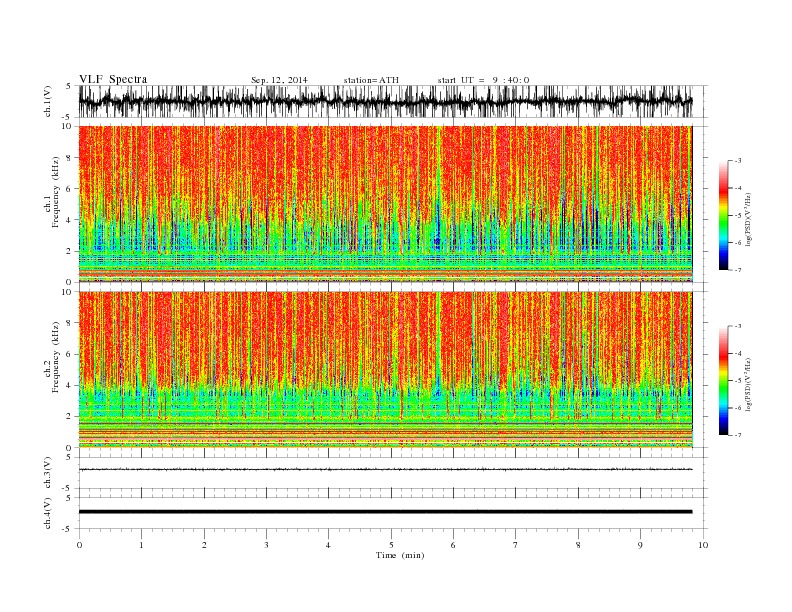The image size is (792, 612).
Task: Click the ch.4 voltage trace
Action: pyautogui.click(x=385, y=512)
